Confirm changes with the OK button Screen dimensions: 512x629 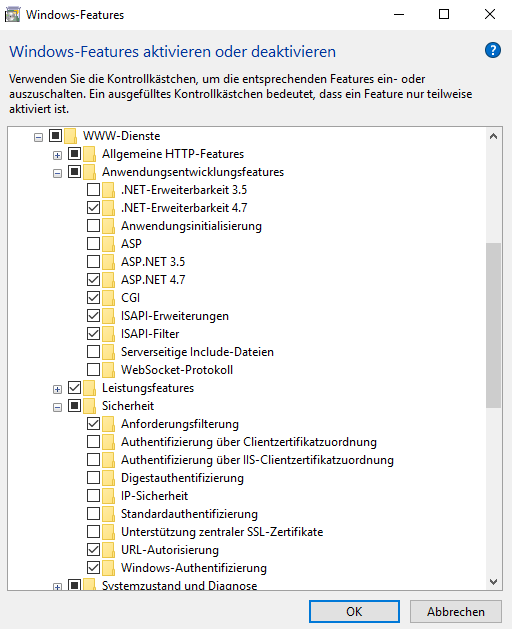pos(354,611)
